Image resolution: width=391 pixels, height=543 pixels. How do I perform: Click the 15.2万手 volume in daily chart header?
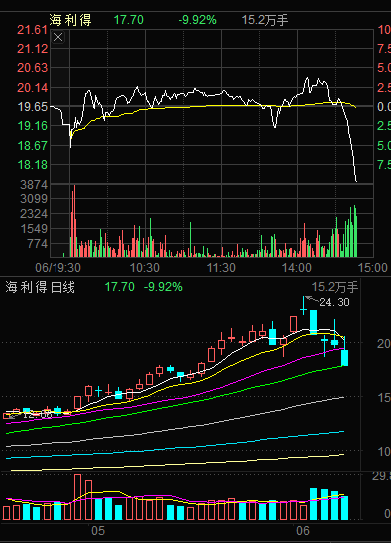[x=335, y=287]
